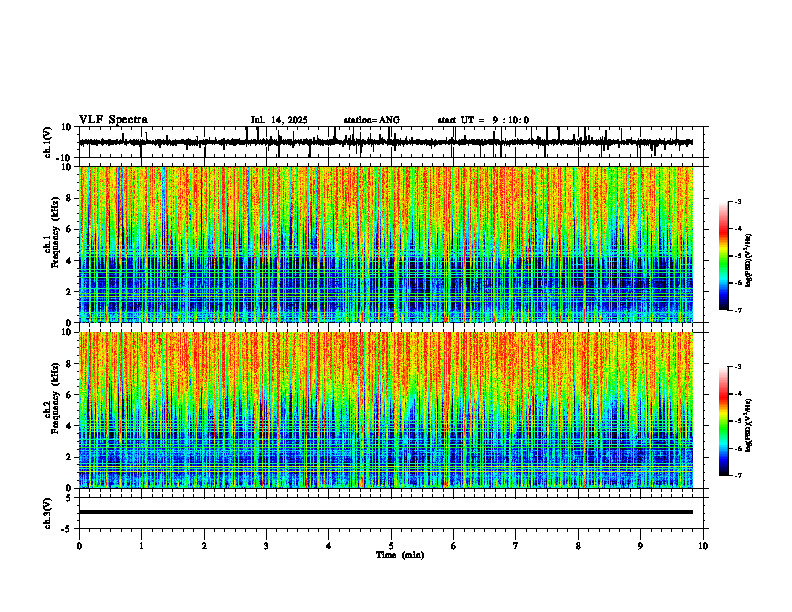Click the ch.3 flat black voltage trace

click(386, 512)
